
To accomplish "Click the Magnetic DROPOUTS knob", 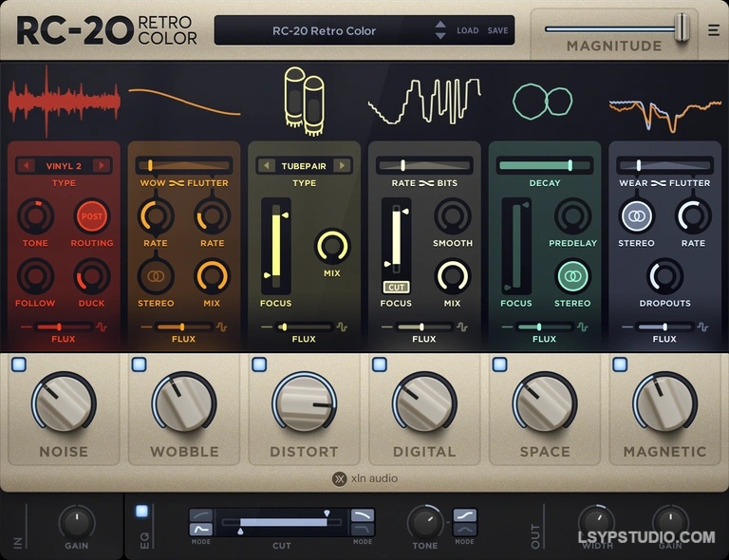I will (x=664, y=276).
